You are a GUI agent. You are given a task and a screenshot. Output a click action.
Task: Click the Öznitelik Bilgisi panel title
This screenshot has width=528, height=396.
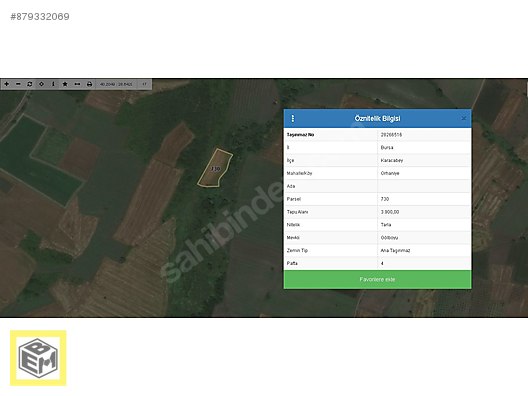coord(377,119)
